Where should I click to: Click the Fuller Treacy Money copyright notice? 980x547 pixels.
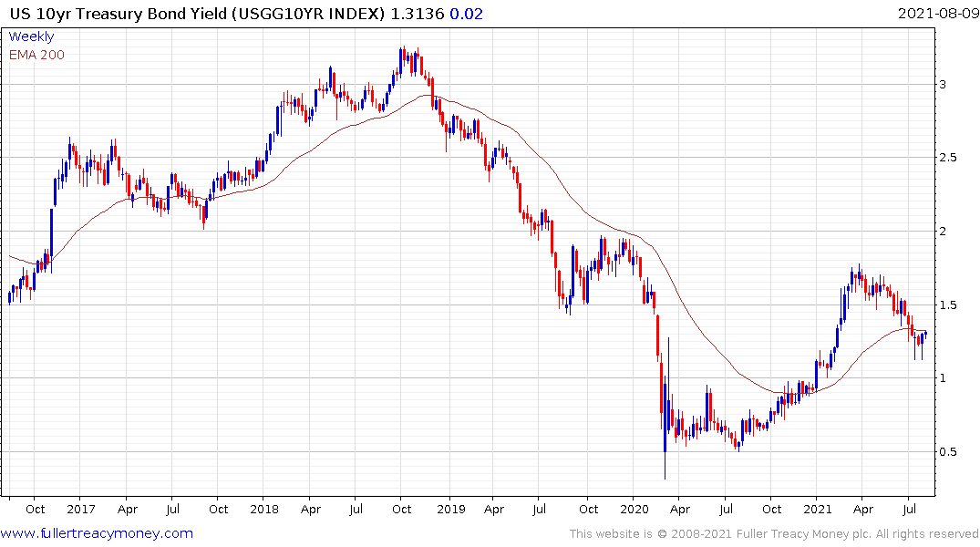pyautogui.click(x=774, y=534)
